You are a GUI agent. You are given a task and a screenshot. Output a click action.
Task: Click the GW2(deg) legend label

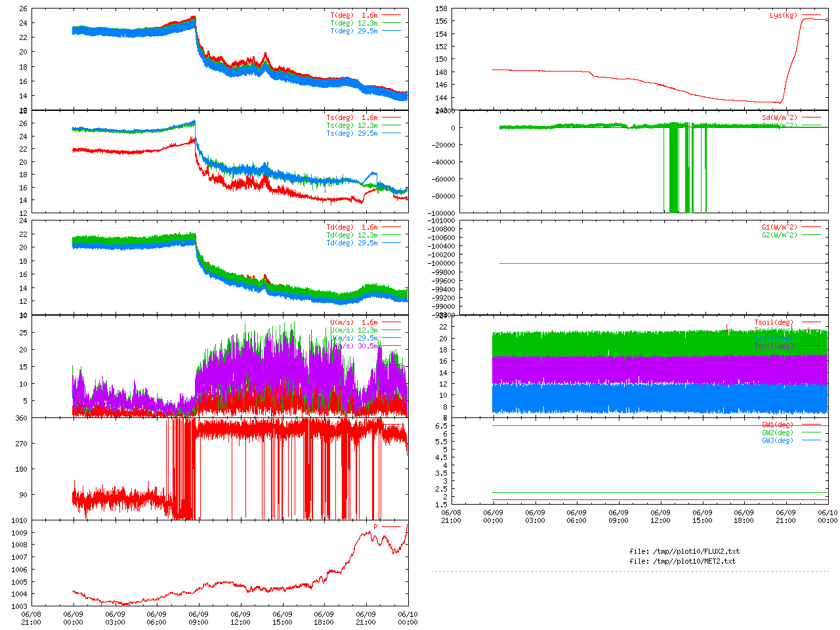pyautogui.click(x=778, y=432)
